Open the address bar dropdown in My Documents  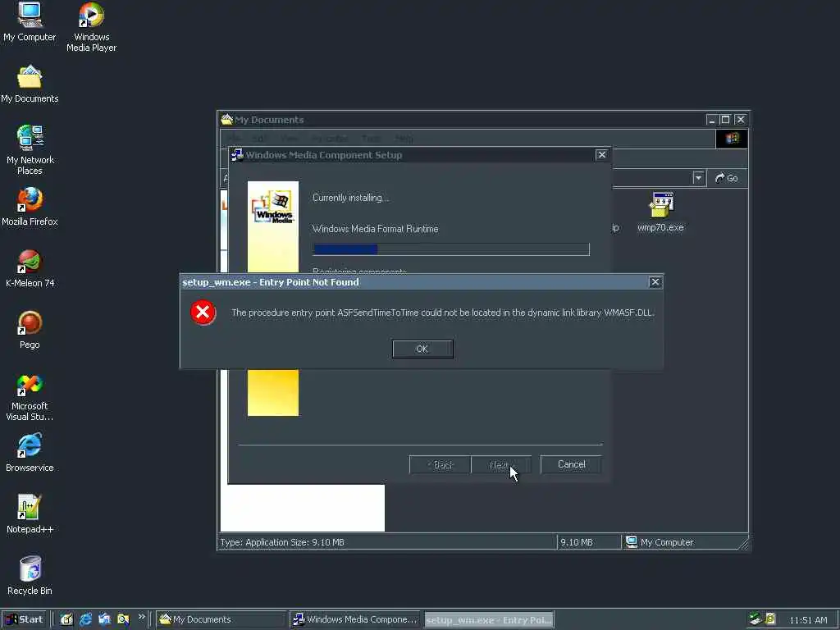coord(698,178)
